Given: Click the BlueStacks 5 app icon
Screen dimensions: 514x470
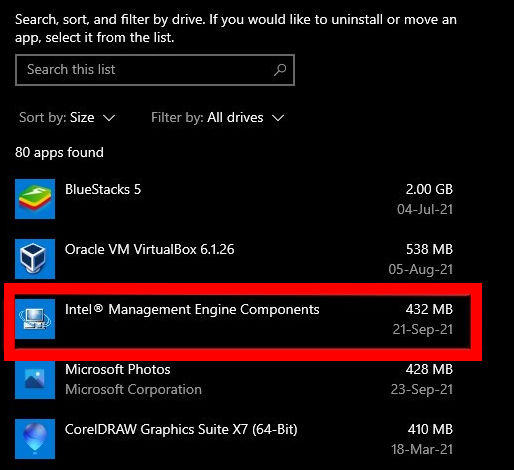Looking at the screenshot, I should tap(35, 199).
